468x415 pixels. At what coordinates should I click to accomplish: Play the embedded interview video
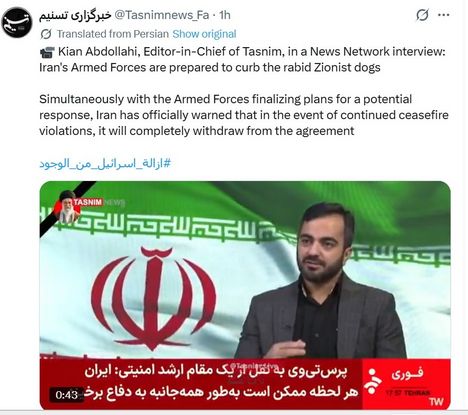point(245,295)
